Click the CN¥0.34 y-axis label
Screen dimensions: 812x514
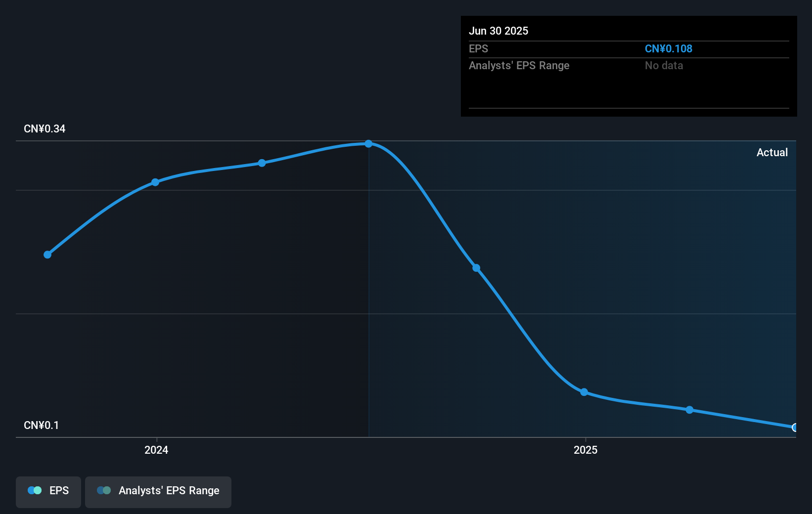[x=45, y=128]
